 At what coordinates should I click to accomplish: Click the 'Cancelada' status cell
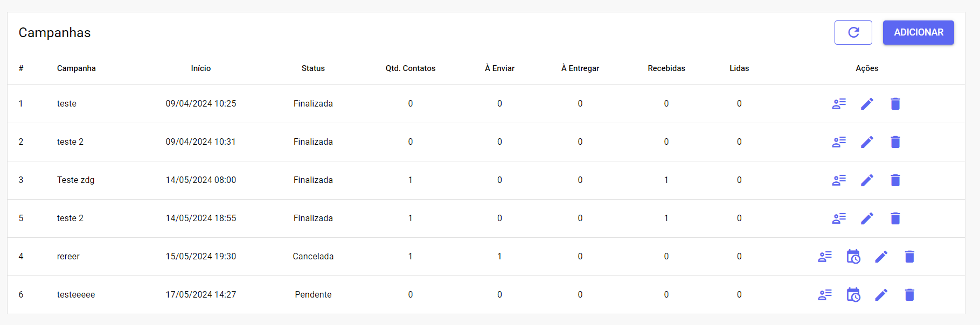click(313, 257)
